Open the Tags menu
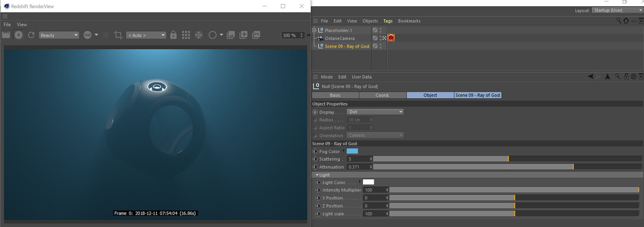 pos(388,21)
